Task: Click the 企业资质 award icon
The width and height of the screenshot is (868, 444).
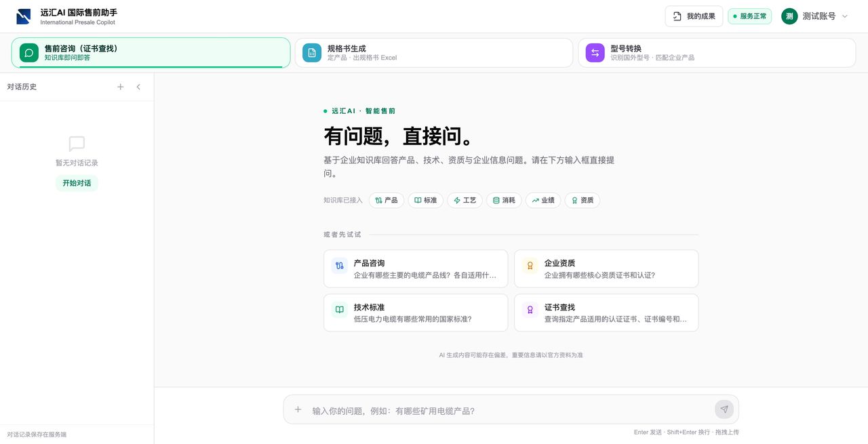Action: pyautogui.click(x=530, y=266)
